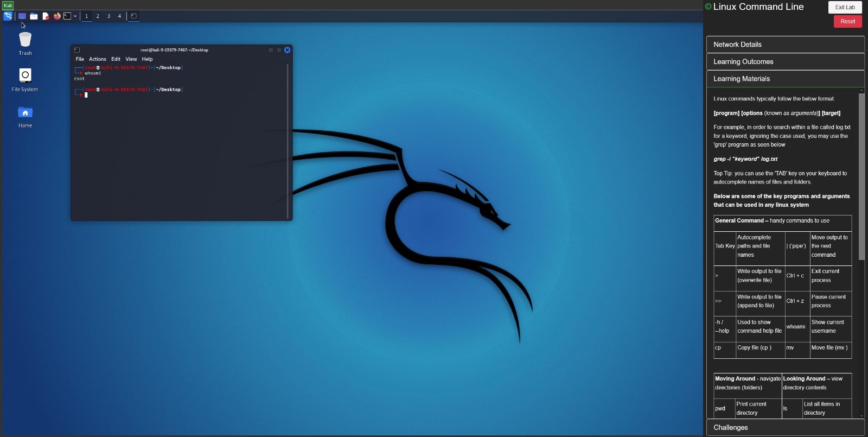Viewport: 868px width, 437px height.
Task: Open the terminal Edit menu
Action: (x=116, y=59)
